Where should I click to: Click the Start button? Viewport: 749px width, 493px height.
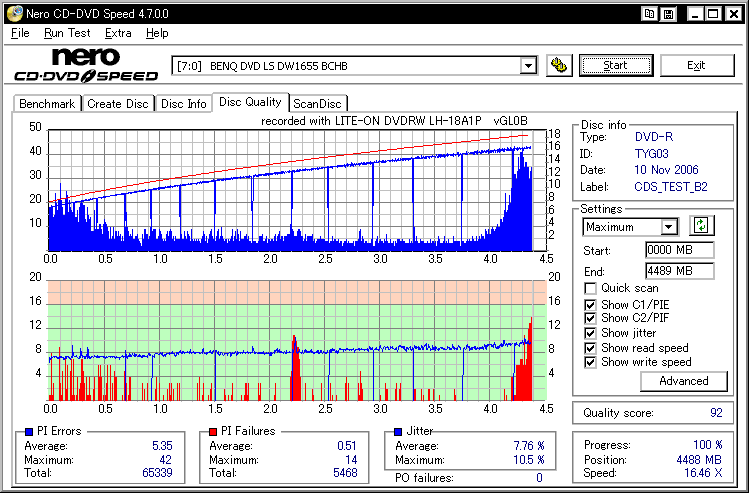coord(616,65)
